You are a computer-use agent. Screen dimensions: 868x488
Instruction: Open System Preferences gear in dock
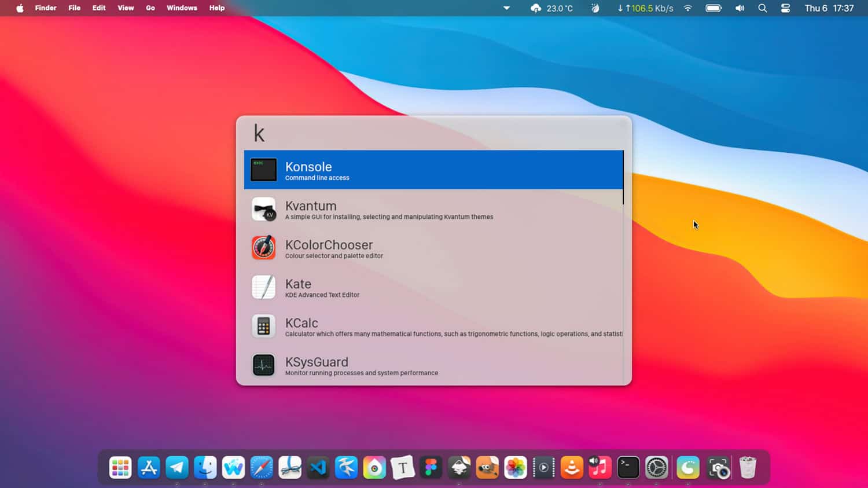(x=657, y=468)
